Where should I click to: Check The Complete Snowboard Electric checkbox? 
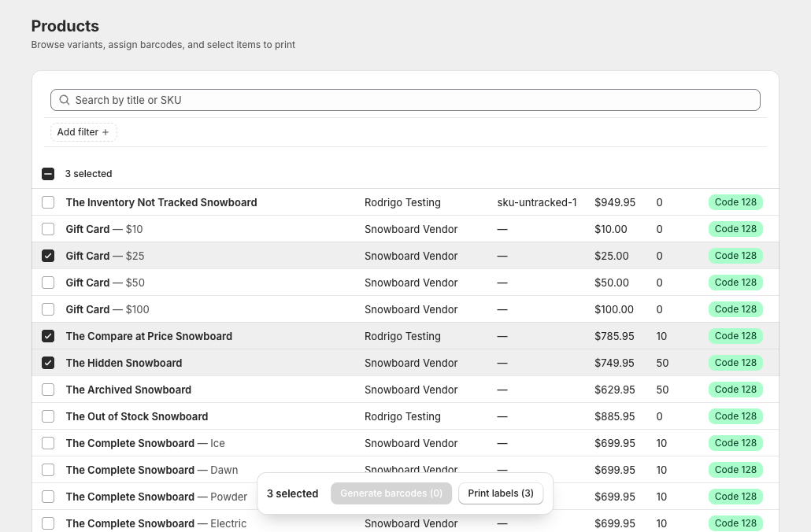pos(48,523)
